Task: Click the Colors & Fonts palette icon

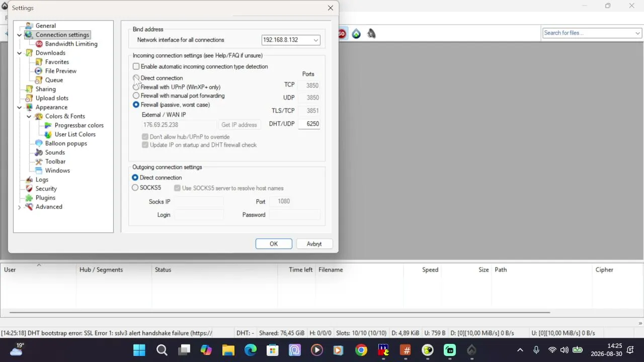Action: point(39,116)
